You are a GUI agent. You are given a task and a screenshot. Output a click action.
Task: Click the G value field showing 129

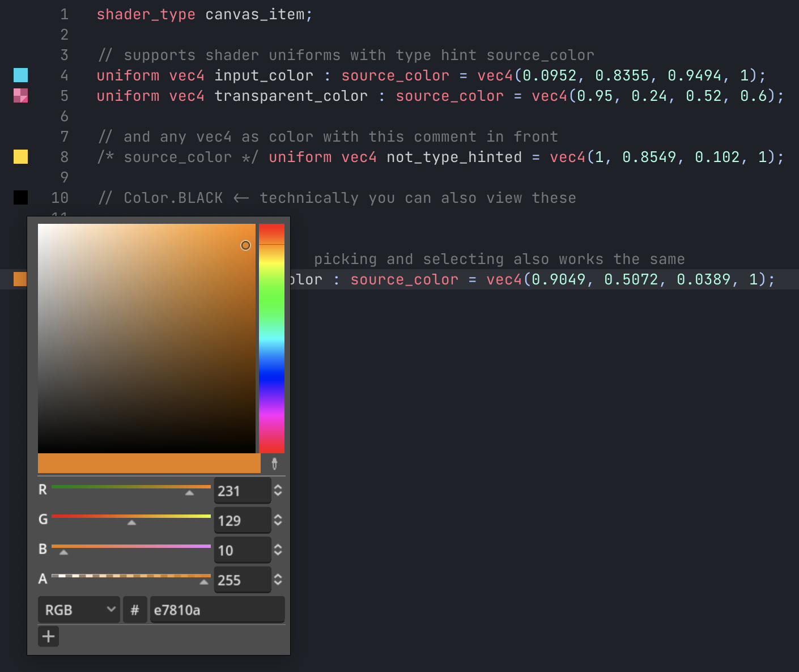click(242, 520)
